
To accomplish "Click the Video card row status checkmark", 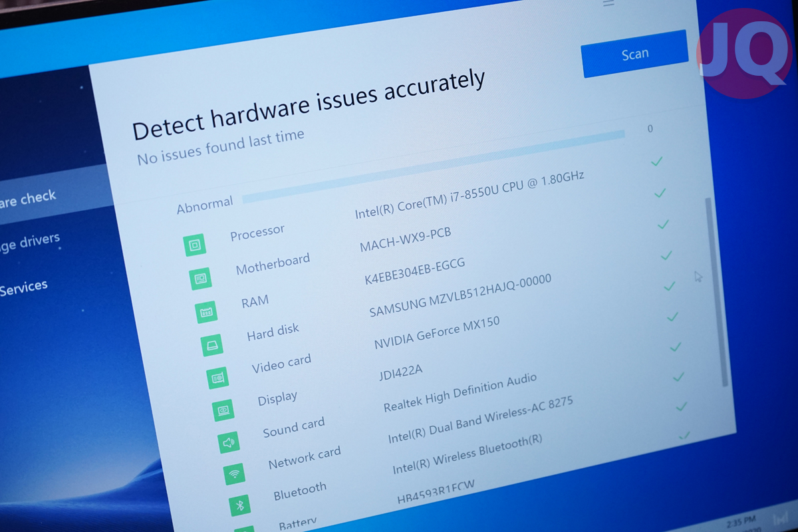I will point(670,286).
